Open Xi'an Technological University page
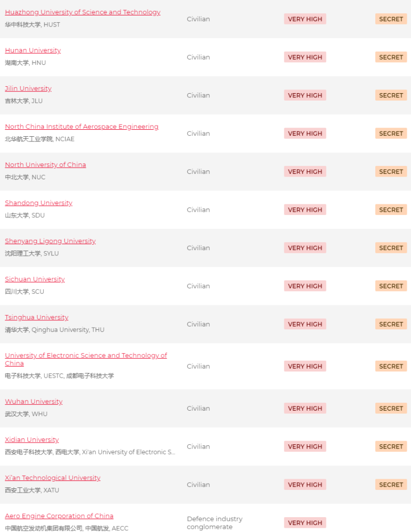 tap(53, 478)
